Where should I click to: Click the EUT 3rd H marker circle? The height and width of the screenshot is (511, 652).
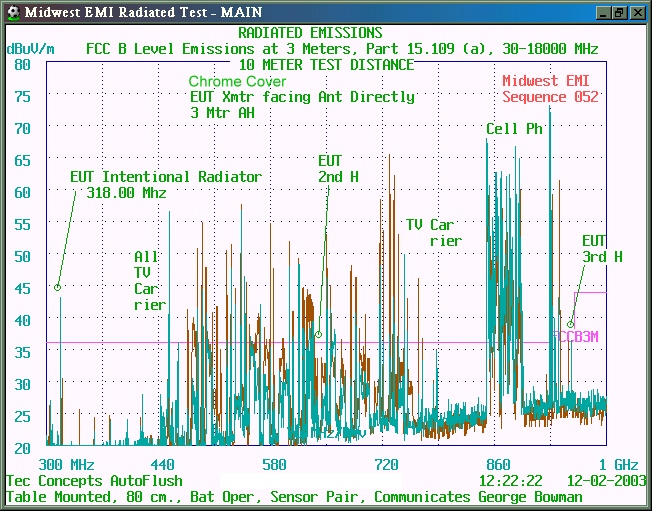[x=571, y=324]
